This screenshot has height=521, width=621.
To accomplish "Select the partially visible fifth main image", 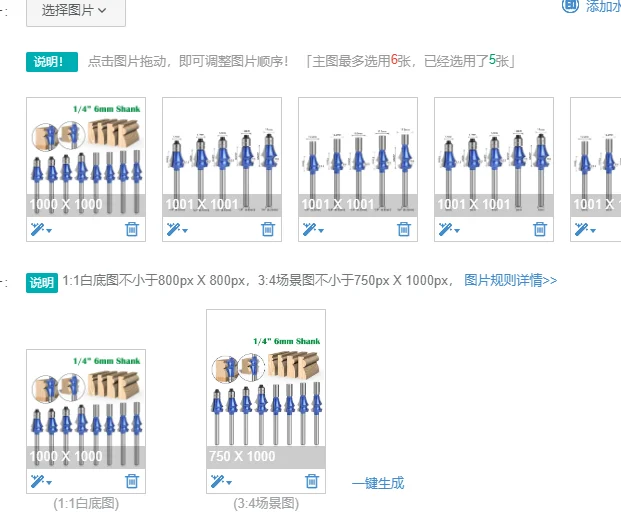I will 596,157.
